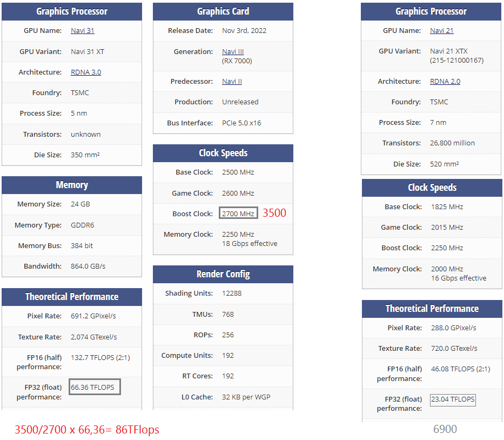Viewport: 504px width, 440px height.
Task: Click the 2,074 GTexel/s texture rate
Action: click(94, 337)
